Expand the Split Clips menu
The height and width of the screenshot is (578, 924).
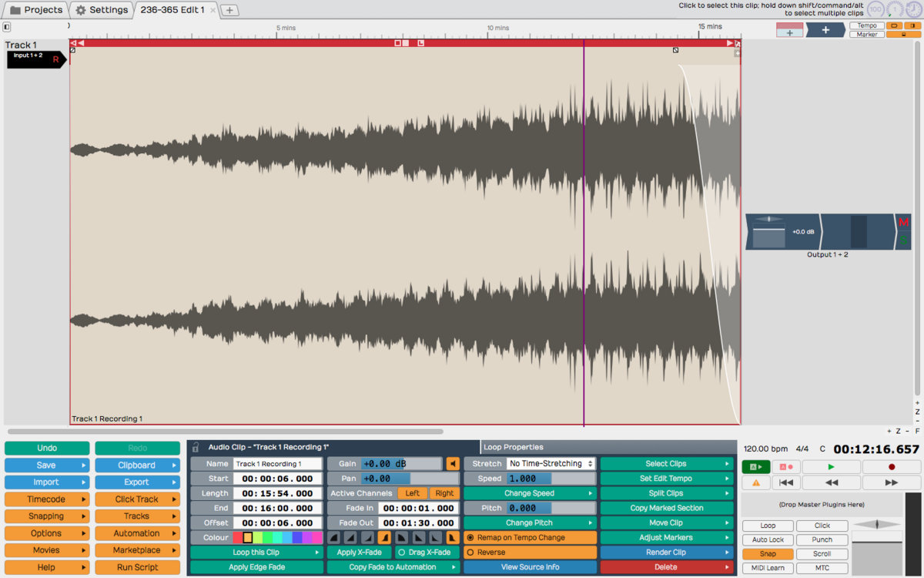(666, 493)
